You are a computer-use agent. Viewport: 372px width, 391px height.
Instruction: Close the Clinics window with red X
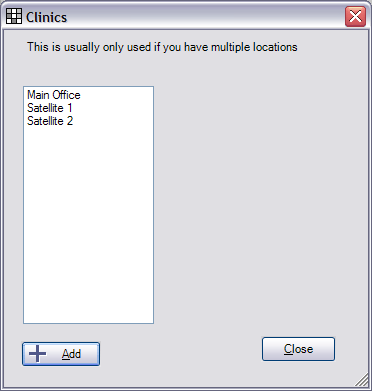[355, 16]
